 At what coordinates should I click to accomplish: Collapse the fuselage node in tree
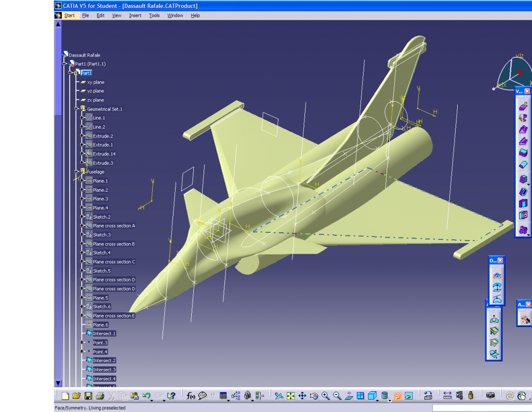tap(76, 171)
